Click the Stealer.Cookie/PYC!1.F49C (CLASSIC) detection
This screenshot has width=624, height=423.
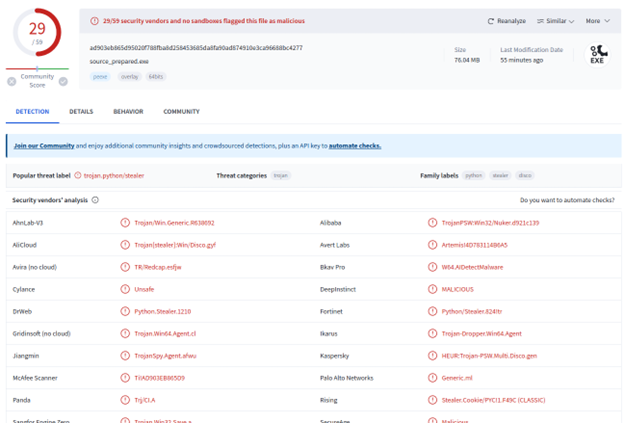(x=493, y=400)
